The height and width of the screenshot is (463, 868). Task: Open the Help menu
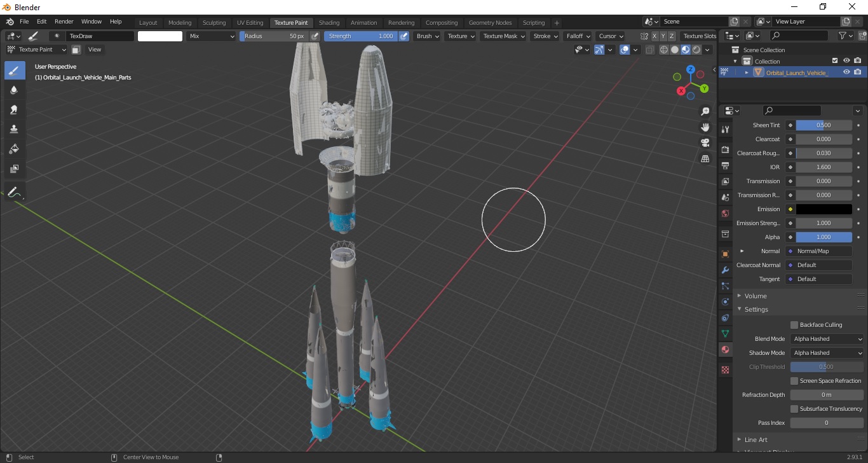point(116,22)
